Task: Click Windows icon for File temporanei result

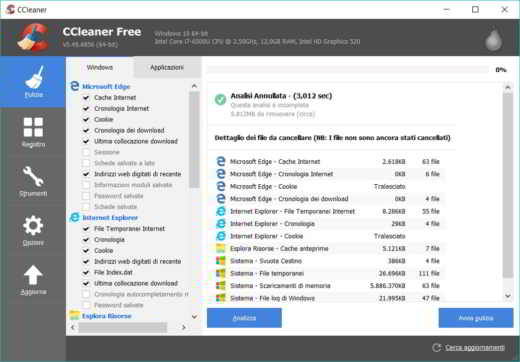Action: (220, 273)
